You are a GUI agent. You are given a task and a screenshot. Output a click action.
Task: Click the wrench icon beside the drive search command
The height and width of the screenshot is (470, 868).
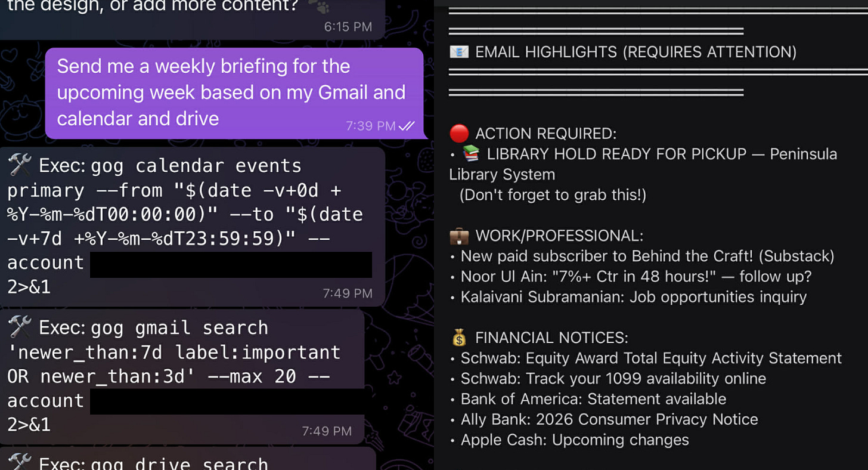point(20,459)
